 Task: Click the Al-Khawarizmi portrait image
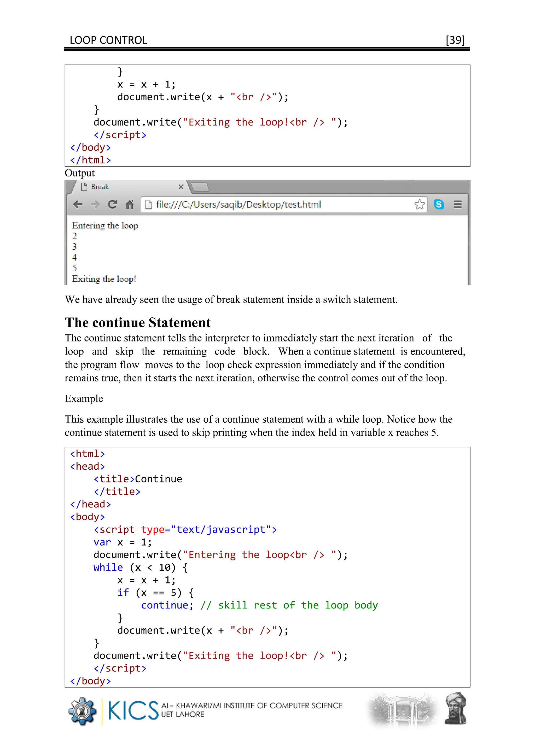(456, 709)
